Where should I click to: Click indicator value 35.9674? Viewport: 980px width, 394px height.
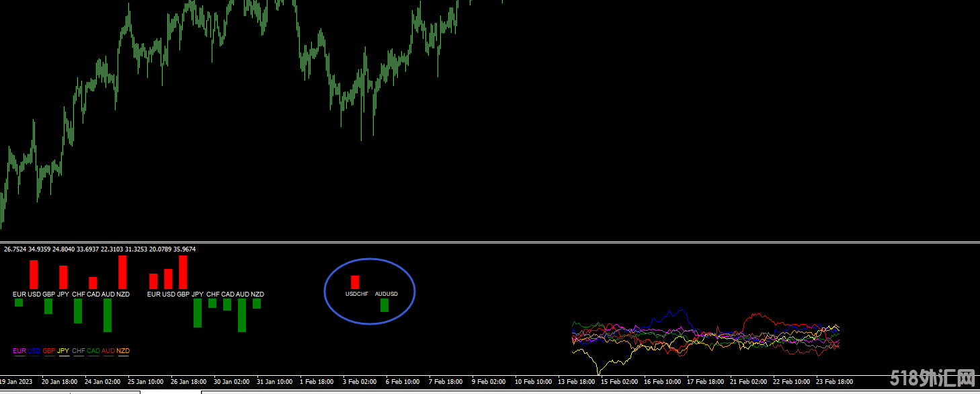click(184, 249)
